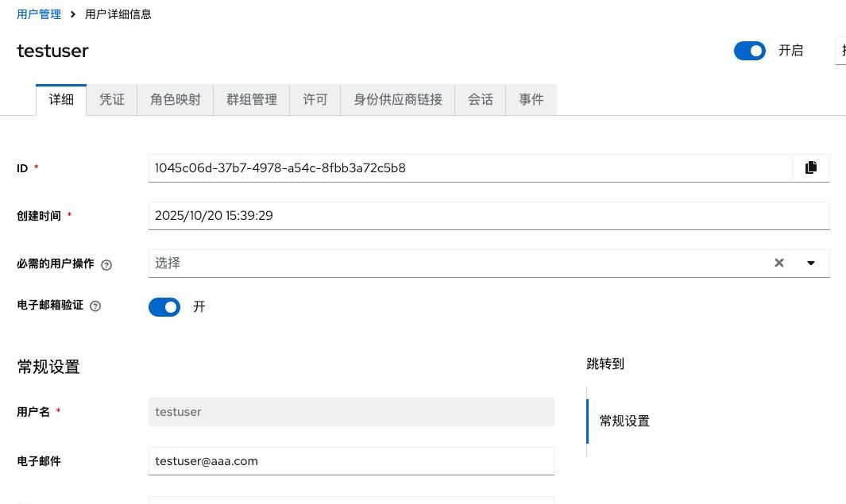Return to 用户管理 via the breadcrumb link
Viewport: 846px width, 504px height.
click(38, 13)
